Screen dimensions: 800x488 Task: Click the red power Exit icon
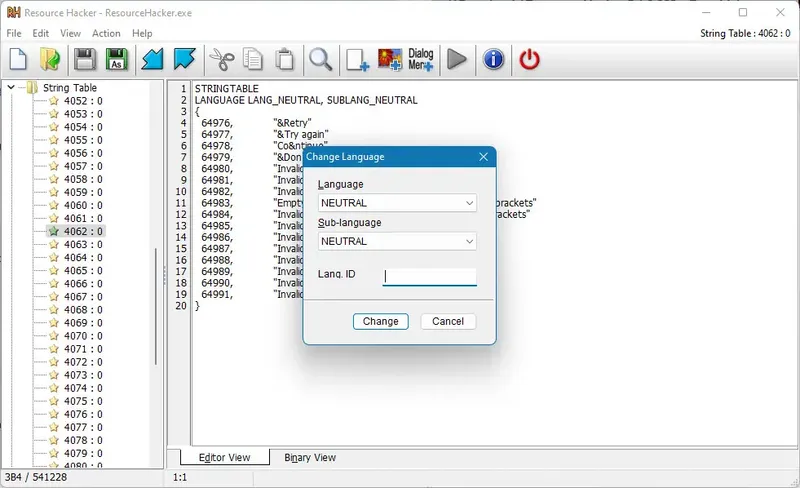tap(529, 59)
